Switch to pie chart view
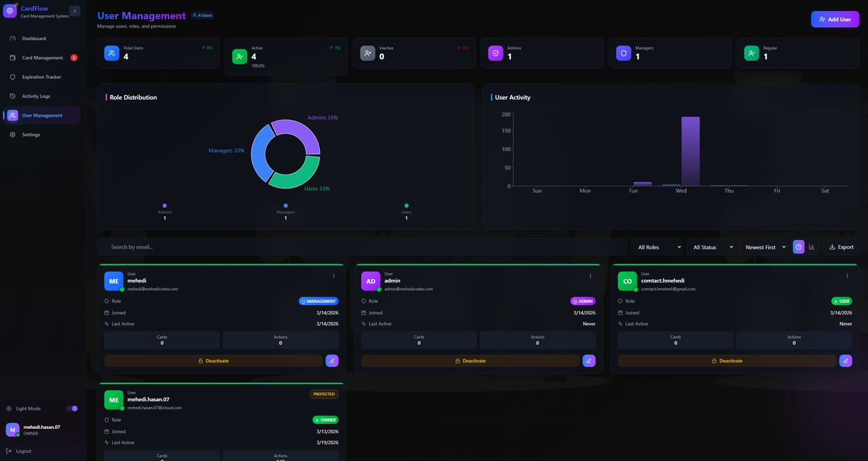 click(799, 247)
